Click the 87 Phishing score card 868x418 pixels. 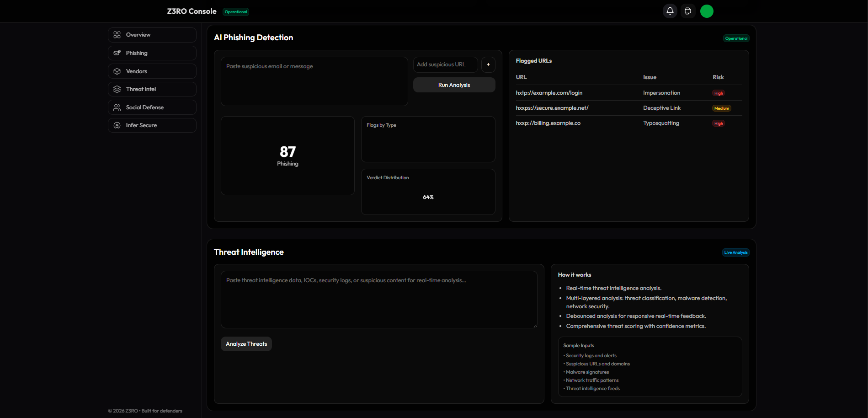click(x=288, y=155)
